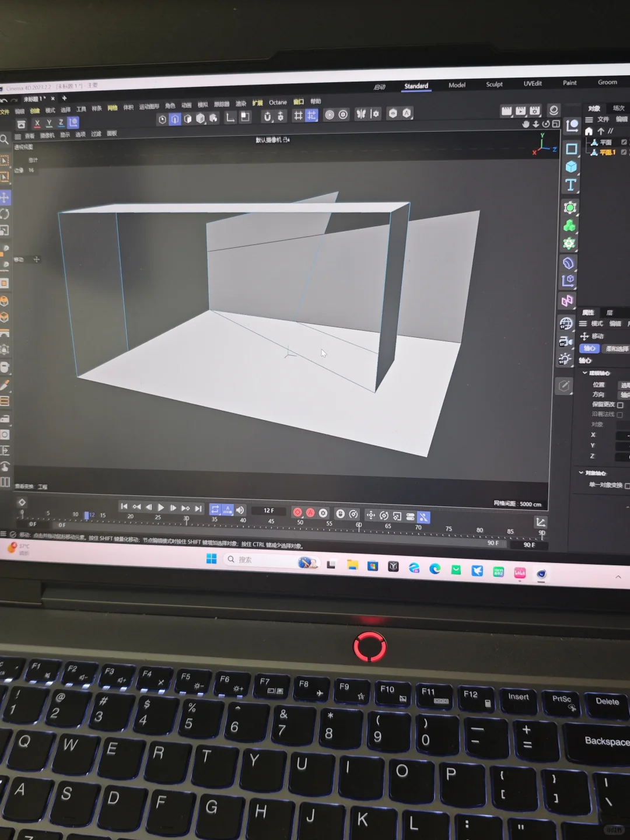Open the 方向 dropdown in axis settings
630x840 pixels.
click(625, 395)
